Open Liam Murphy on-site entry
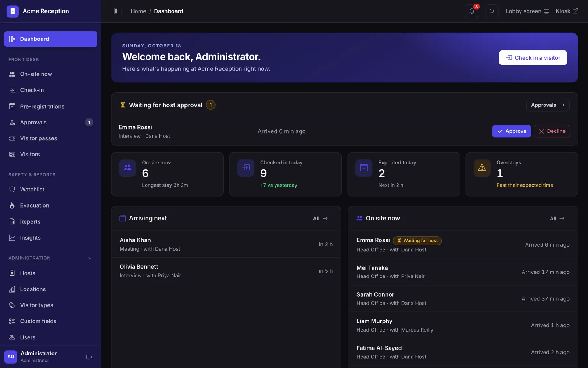 coord(463,325)
